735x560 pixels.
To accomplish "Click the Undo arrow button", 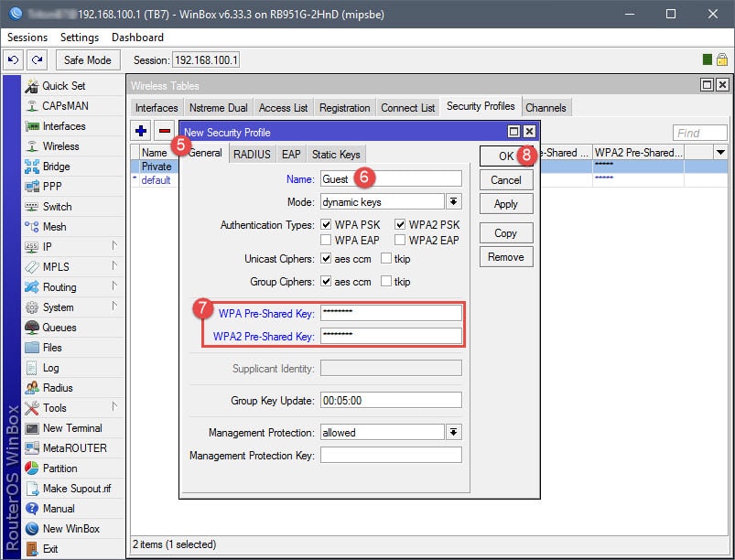I will (x=13, y=60).
